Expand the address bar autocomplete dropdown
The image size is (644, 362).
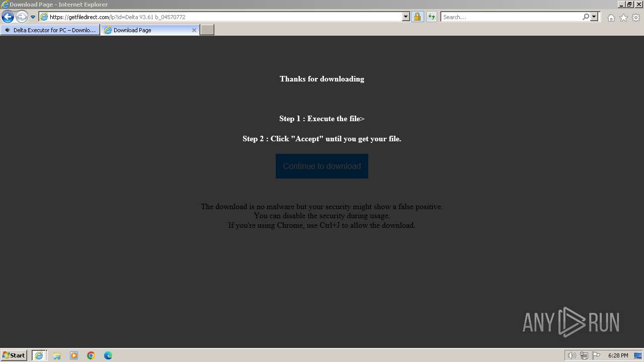point(406,17)
